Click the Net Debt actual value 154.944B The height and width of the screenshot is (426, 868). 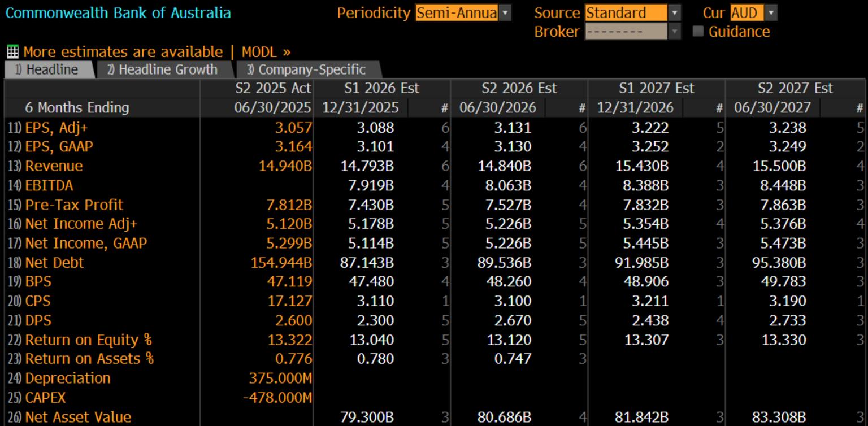(x=281, y=263)
